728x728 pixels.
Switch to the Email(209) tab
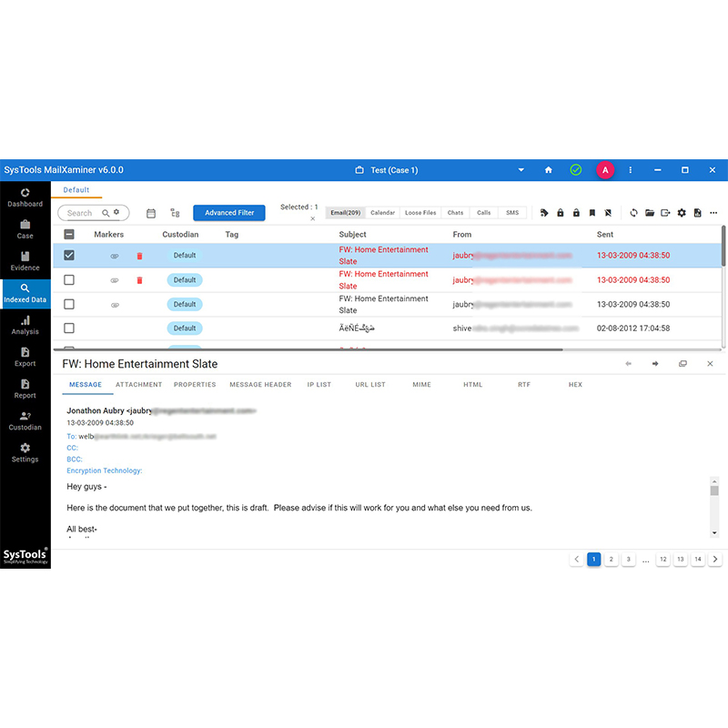(346, 213)
